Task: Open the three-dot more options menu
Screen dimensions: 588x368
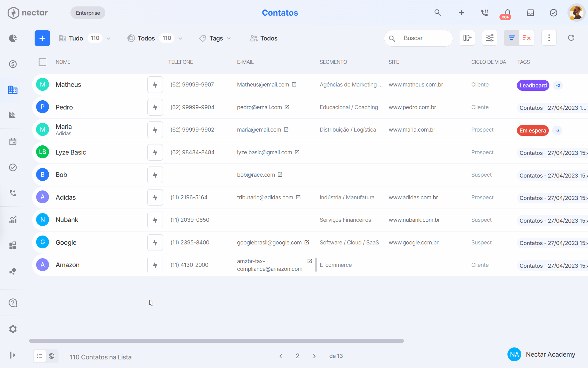Action: pyautogui.click(x=549, y=38)
